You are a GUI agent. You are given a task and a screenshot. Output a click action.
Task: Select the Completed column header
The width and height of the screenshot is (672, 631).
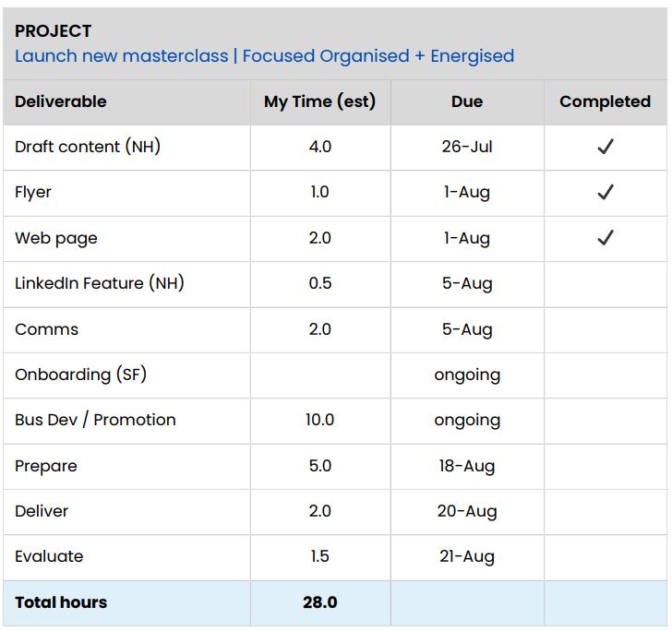click(x=605, y=101)
